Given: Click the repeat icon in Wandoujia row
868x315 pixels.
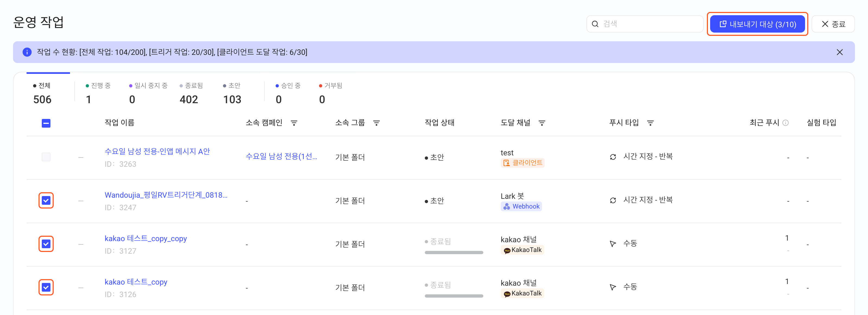Looking at the screenshot, I should click(612, 200).
